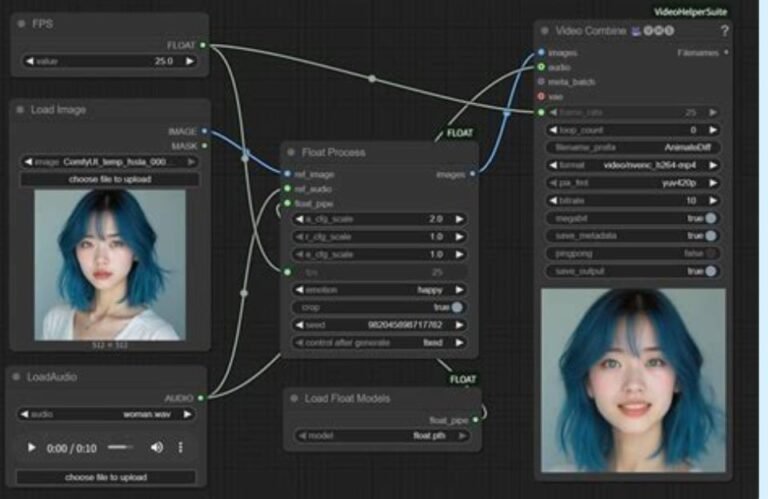Mute audio with the speaker icon in LoadAudio

pyautogui.click(x=157, y=447)
